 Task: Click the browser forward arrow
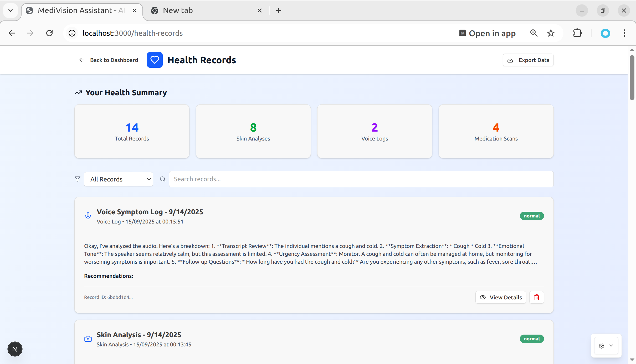pyautogui.click(x=30, y=33)
